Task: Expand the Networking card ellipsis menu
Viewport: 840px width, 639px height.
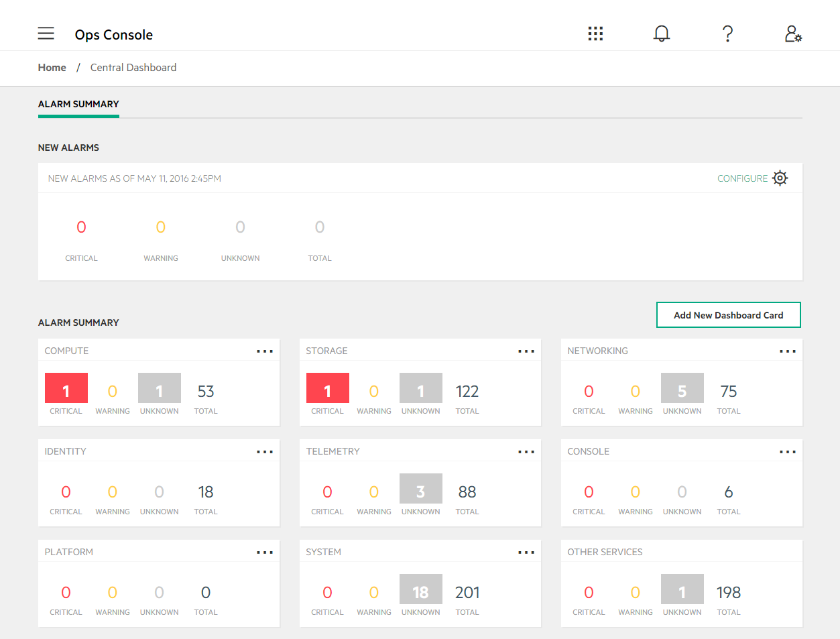Action: [788, 351]
